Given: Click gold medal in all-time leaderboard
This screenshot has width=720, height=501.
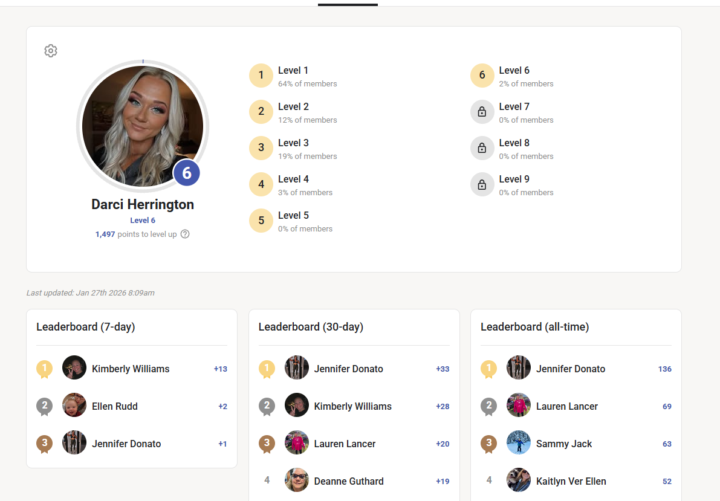Looking at the screenshot, I should pos(489,369).
